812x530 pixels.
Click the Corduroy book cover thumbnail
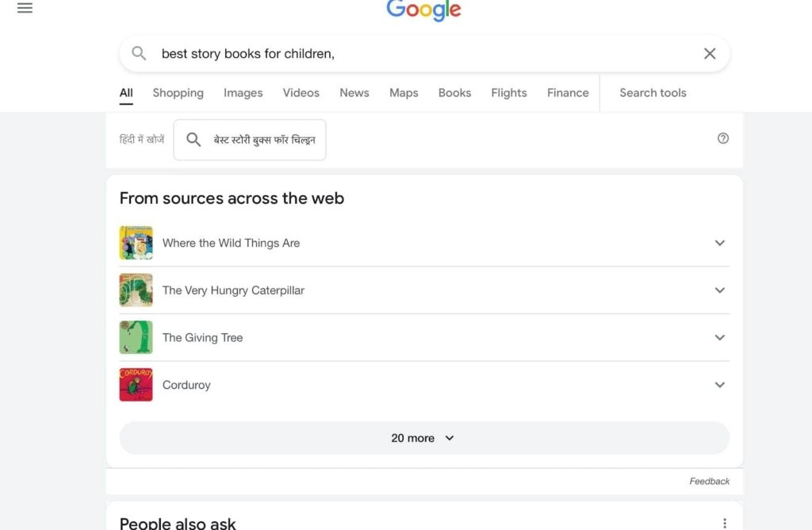tap(136, 385)
